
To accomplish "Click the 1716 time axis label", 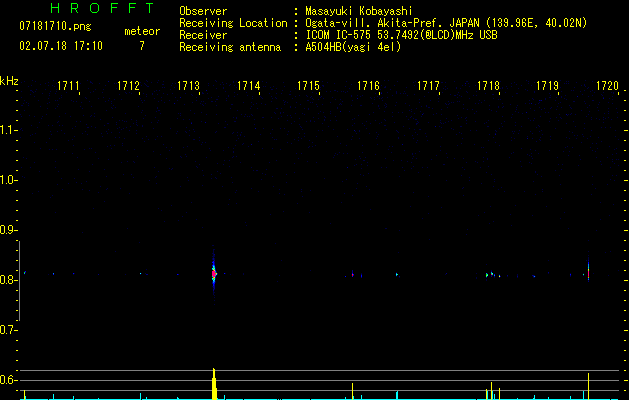I will [368, 85].
